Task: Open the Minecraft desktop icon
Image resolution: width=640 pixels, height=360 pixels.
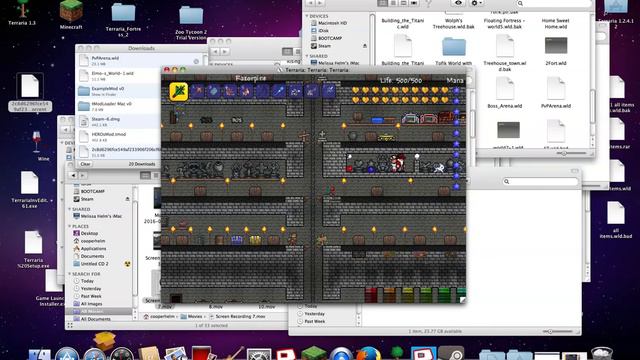Action: click(71, 15)
